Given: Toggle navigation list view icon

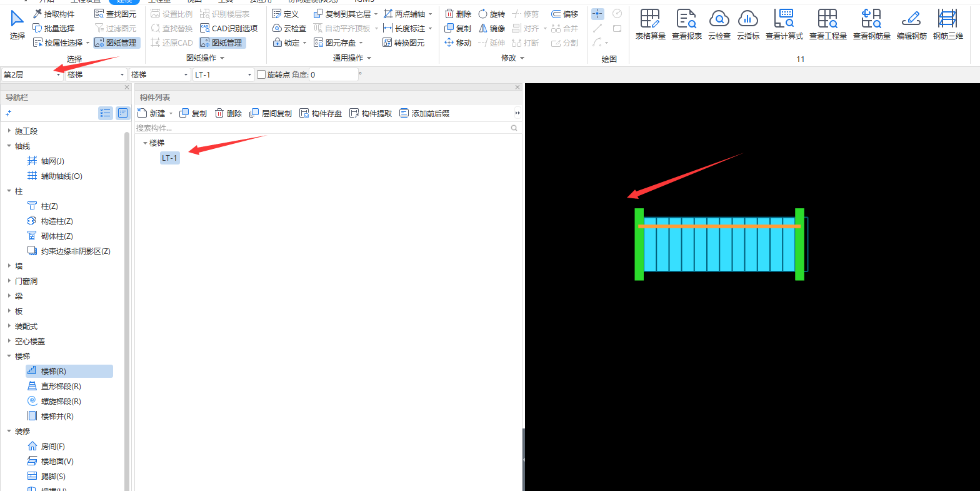Looking at the screenshot, I should (105, 113).
